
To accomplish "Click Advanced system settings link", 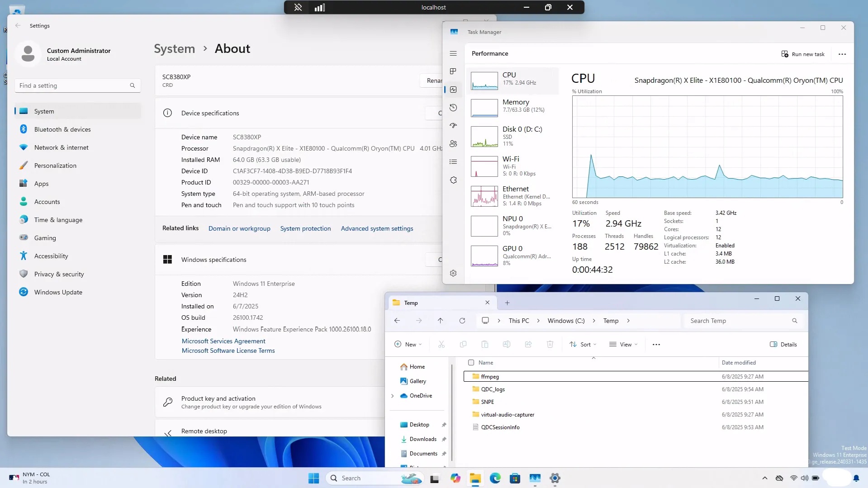I will 377,228.
